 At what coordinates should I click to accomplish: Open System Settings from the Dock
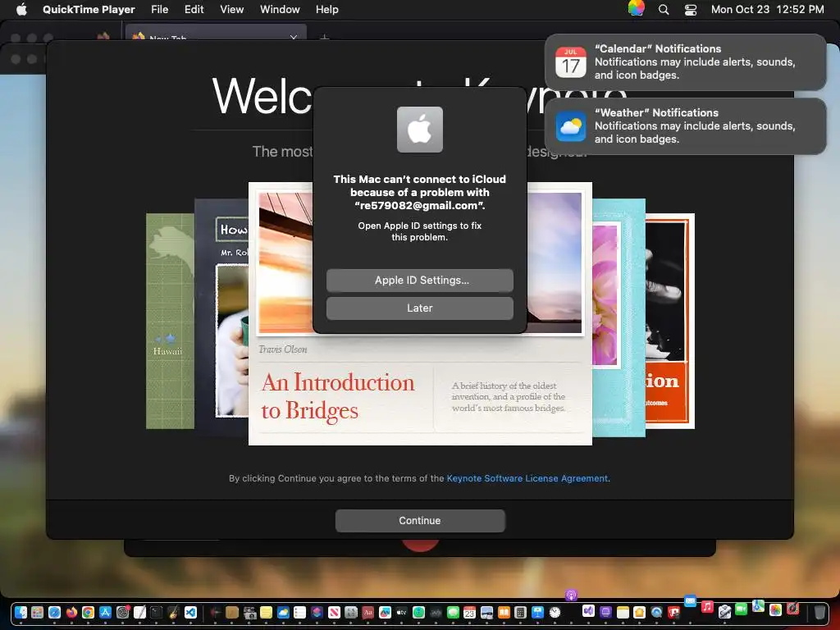coord(123,612)
